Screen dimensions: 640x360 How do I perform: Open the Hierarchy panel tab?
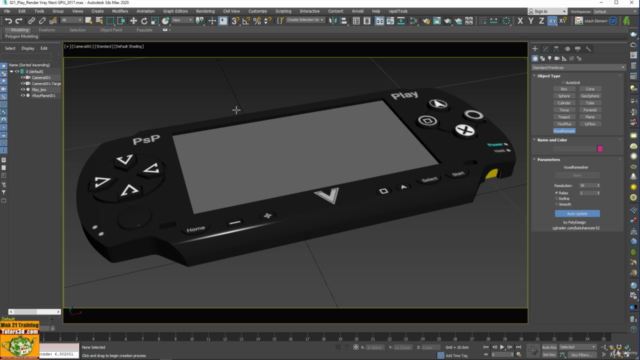(x=556, y=49)
